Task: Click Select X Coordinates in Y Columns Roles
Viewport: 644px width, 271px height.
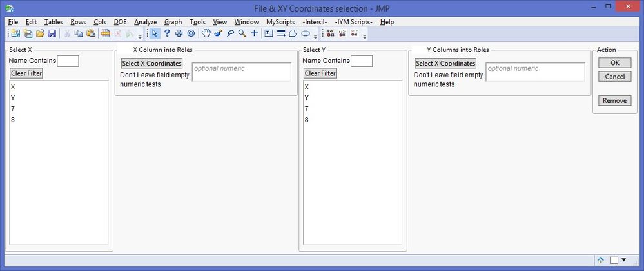Action: pyautogui.click(x=445, y=64)
